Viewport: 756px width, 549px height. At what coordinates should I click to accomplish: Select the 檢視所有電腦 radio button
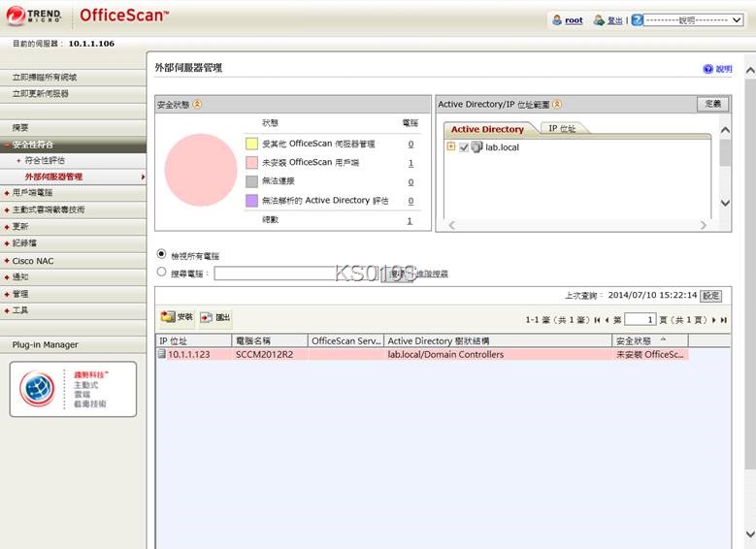tap(162, 255)
